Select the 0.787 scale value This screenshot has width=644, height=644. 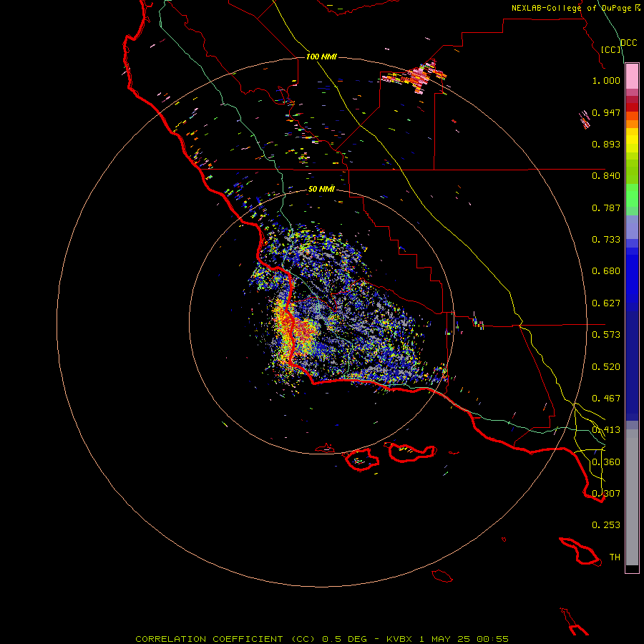click(606, 208)
